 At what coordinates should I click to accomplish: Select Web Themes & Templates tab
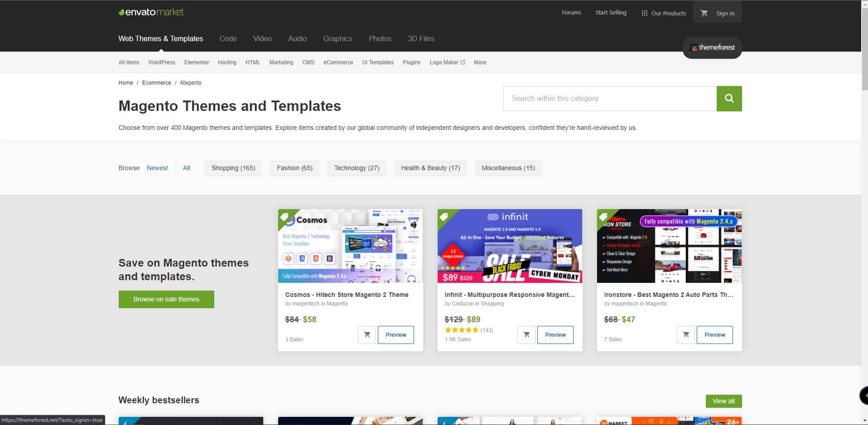(x=160, y=38)
